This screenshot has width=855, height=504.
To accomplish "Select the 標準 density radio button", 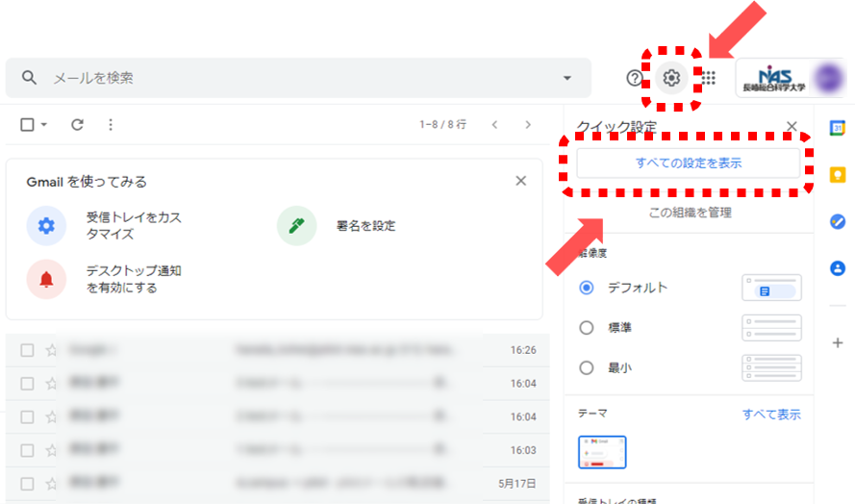I will [586, 327].
